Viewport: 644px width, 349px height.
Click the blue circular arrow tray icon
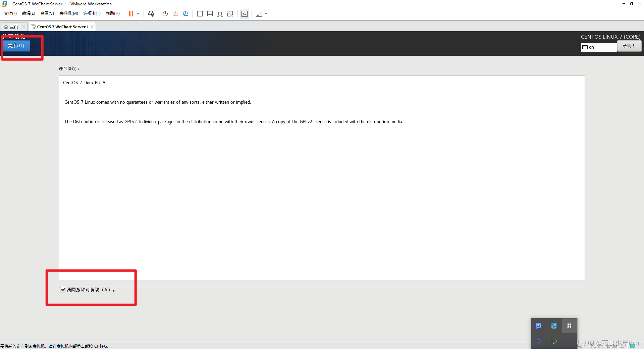point(539,341)
